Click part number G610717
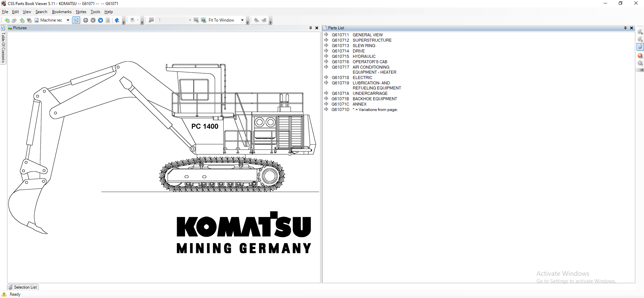The height and width of the screenshot is (298, 644). pos(340,67)
